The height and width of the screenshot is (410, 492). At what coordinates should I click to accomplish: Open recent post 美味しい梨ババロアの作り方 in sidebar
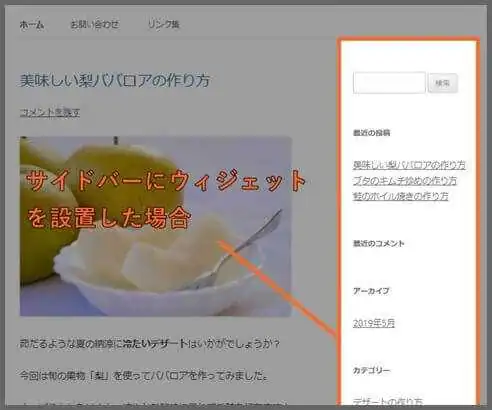tap(409, 165)
